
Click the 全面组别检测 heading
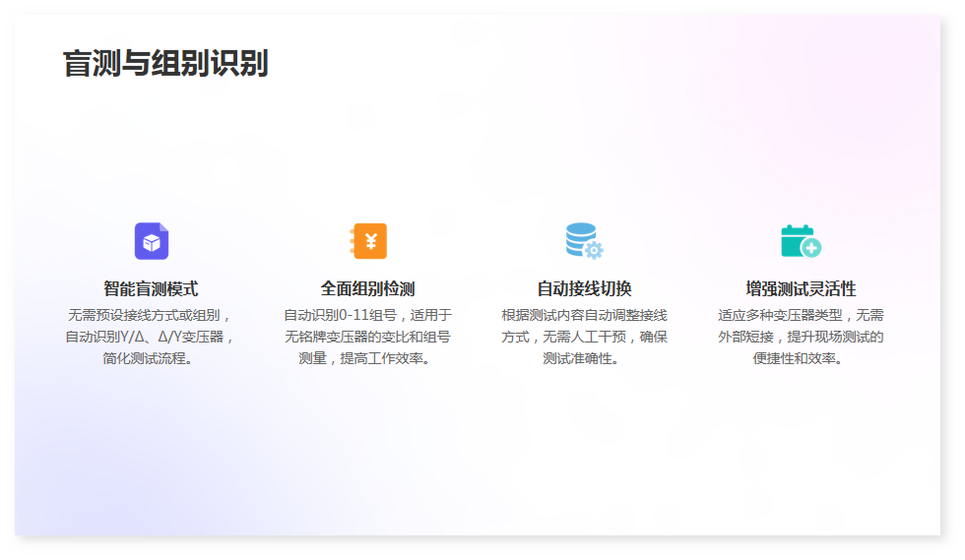(367, 289)
